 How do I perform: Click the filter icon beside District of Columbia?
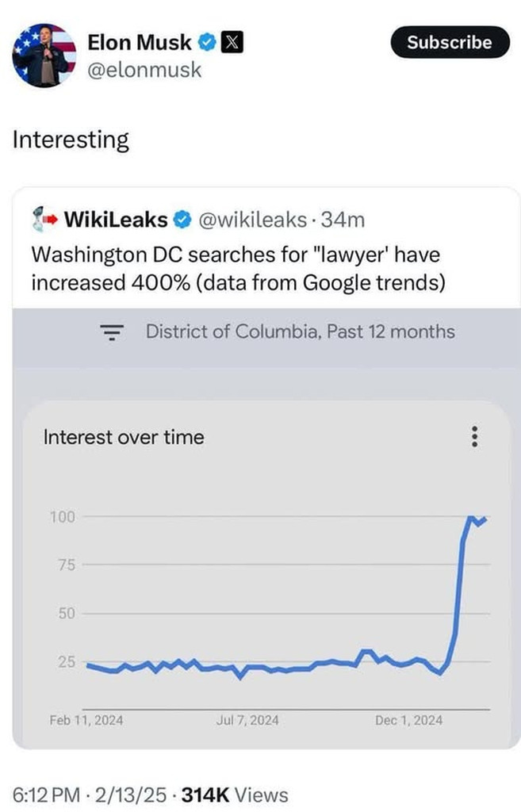pyautogui.click(x=116, y=332)
